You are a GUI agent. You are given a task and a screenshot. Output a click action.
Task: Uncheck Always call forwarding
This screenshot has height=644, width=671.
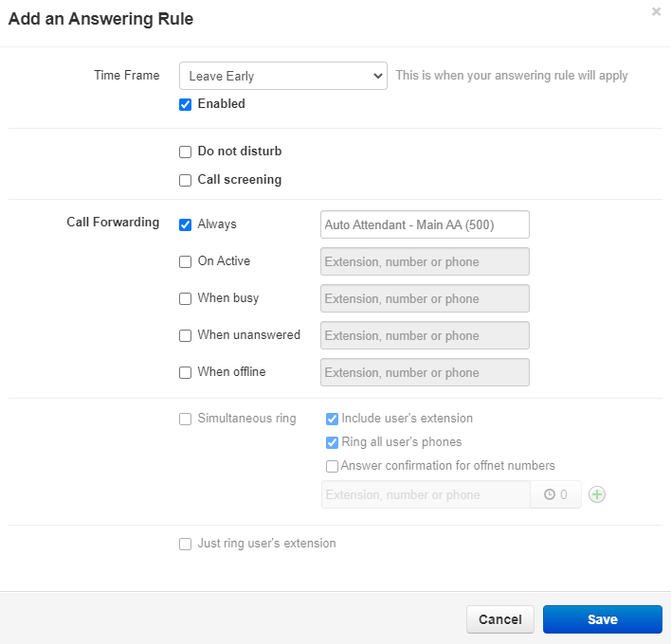(x=186, y=224)
